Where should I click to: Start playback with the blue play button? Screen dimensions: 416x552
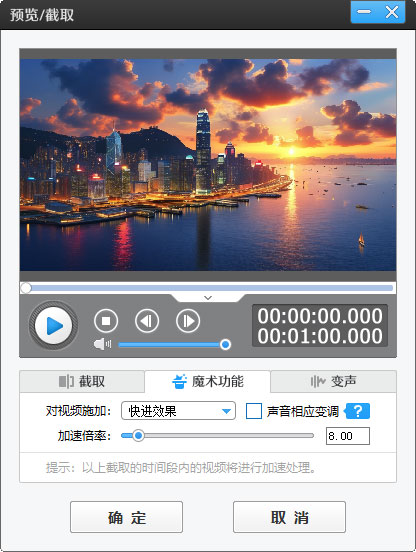(x=53, y=325)
